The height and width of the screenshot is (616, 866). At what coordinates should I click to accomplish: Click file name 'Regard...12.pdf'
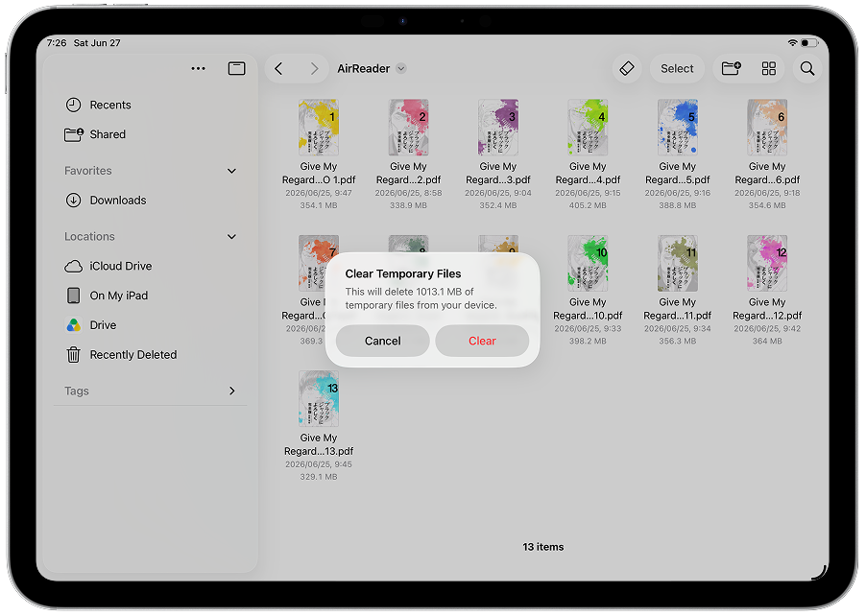coord(767,316)
